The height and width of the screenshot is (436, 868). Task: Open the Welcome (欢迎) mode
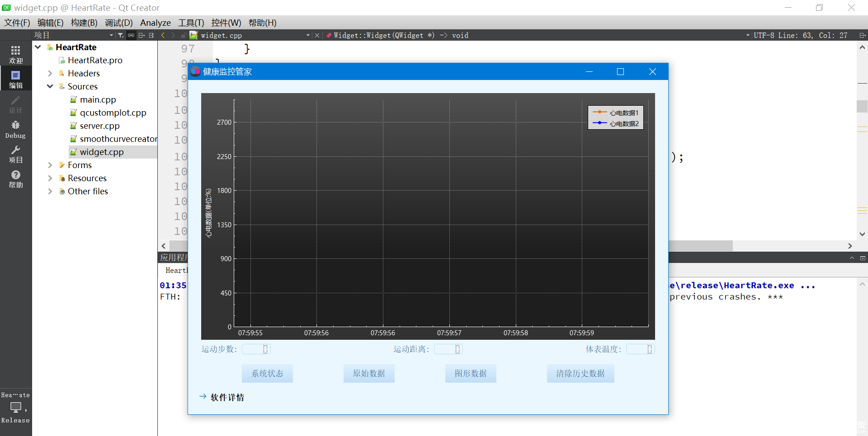tap(16, 54)
